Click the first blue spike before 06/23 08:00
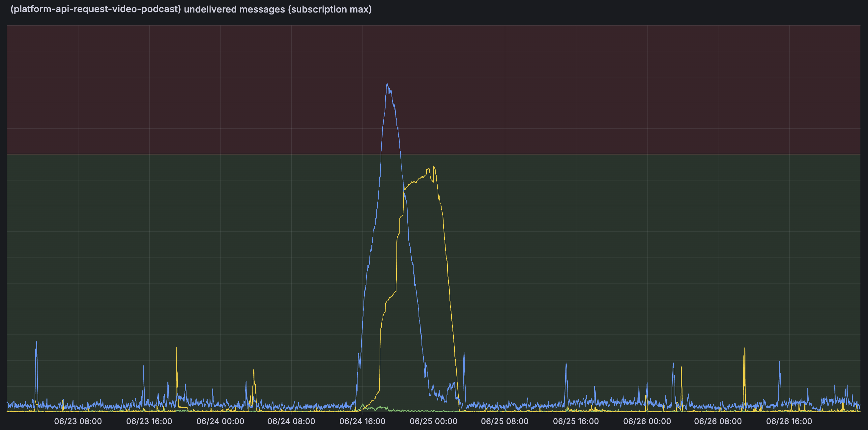The image size is (868, 430). click(36, 342)
